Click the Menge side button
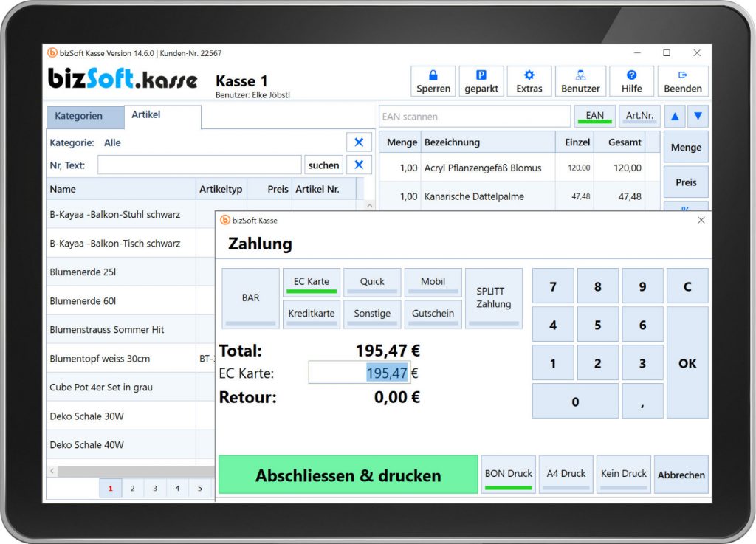The image size is (756, 544). (686, 147)
